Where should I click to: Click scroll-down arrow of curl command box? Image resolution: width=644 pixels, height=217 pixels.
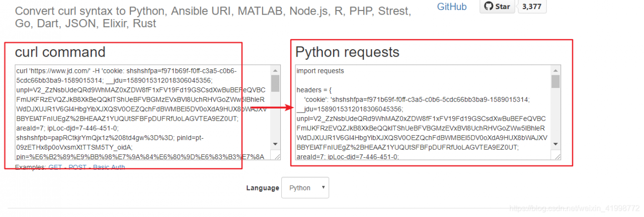pyautogui.click(x=275, y=145)
